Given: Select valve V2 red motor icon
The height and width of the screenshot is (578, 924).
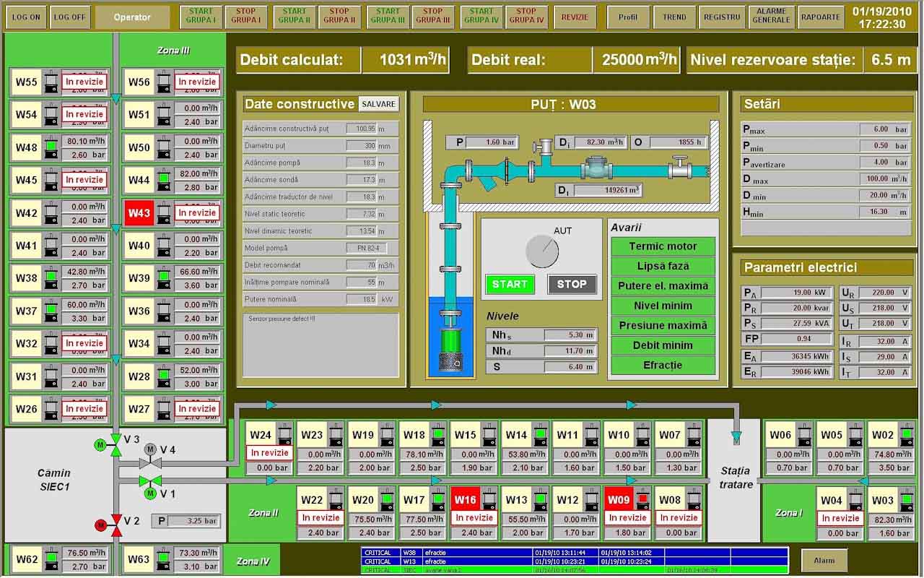Looking at the screenshot, I should [x=100, y=524].
